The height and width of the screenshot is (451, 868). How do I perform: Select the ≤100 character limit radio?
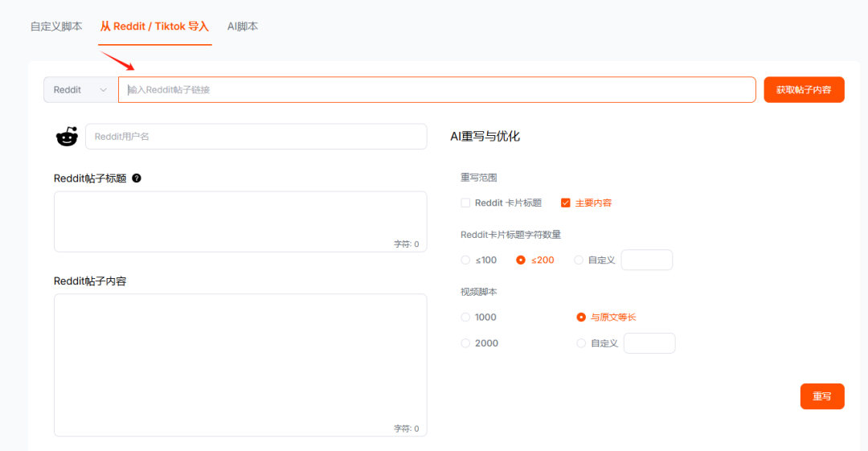(465, 260)
